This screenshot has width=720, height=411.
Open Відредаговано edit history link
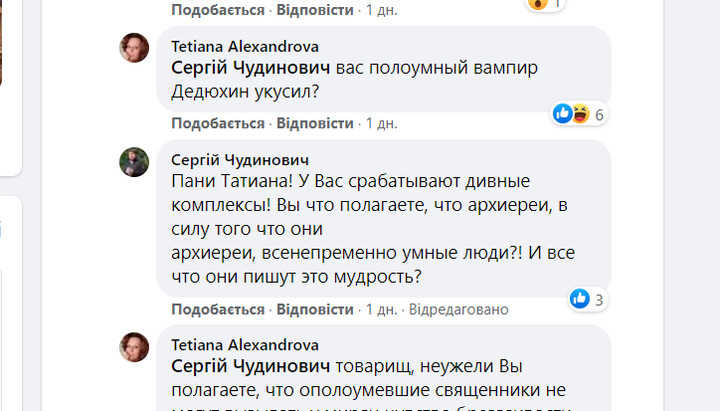[459, 310]
